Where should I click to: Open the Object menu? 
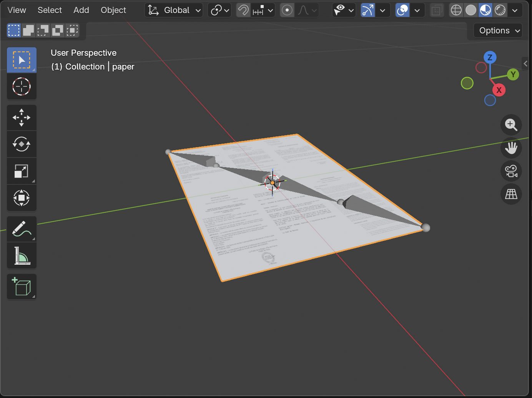[x=113, y=10]
